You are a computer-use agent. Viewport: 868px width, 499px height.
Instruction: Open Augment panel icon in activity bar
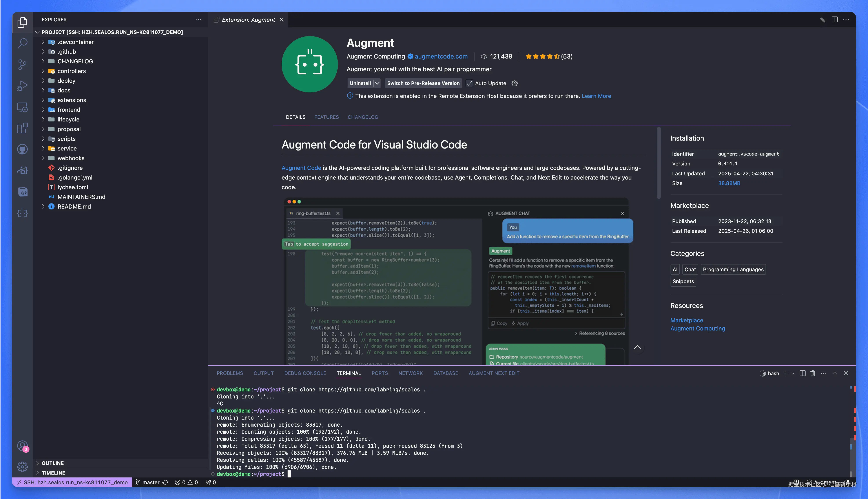click(22, 213)
